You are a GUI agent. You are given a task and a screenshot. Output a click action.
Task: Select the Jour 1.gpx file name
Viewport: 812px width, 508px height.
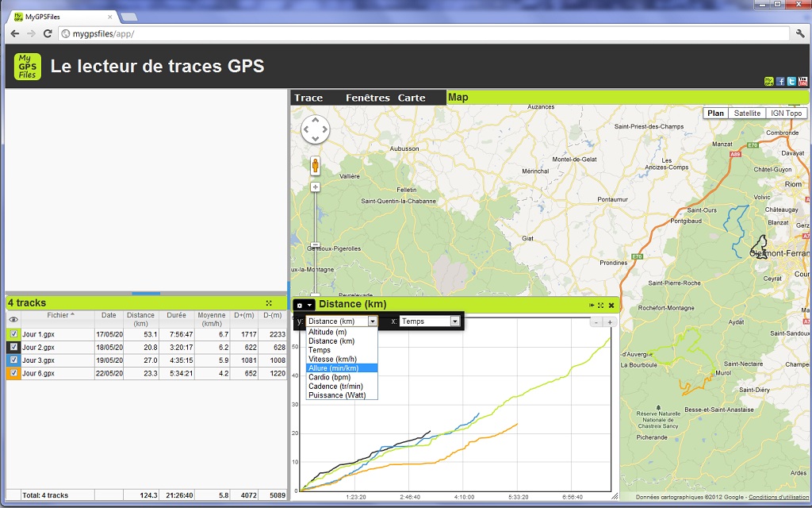tap(38, 334)
